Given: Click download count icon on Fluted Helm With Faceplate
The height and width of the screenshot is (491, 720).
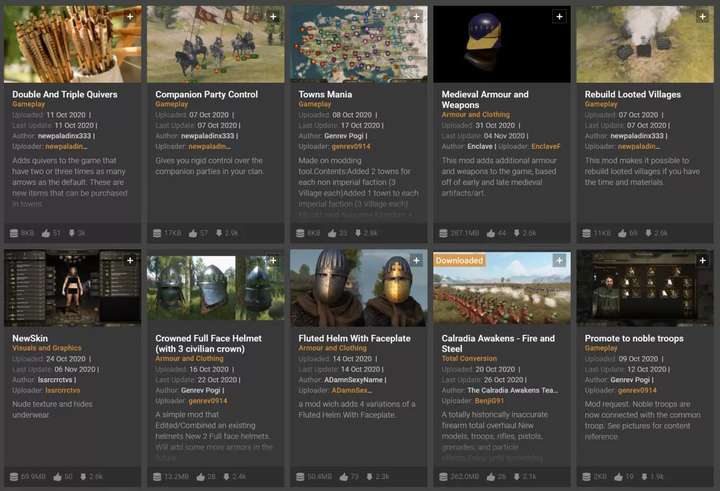Looking at the screenshot, I should (369, 477).
